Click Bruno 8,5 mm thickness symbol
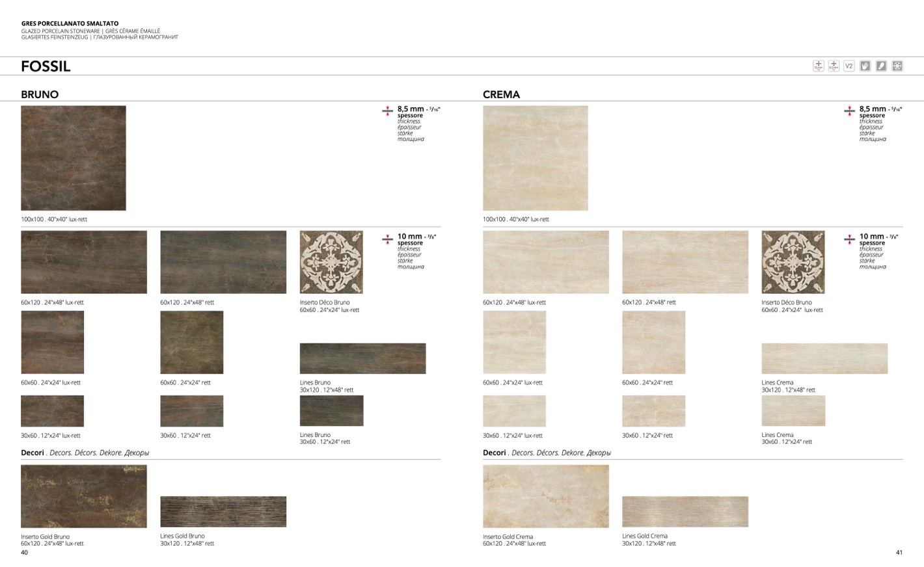The width and height of the screenshot is (924, 567). [387, 111]
